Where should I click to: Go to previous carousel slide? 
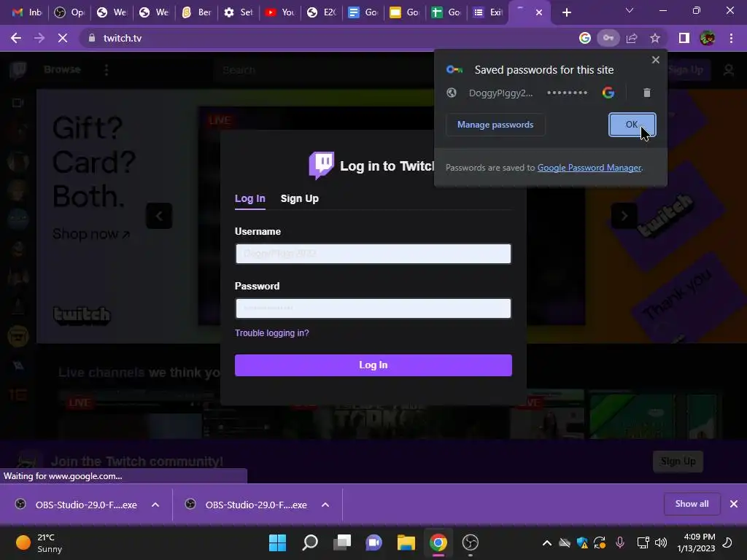[159, 216]
